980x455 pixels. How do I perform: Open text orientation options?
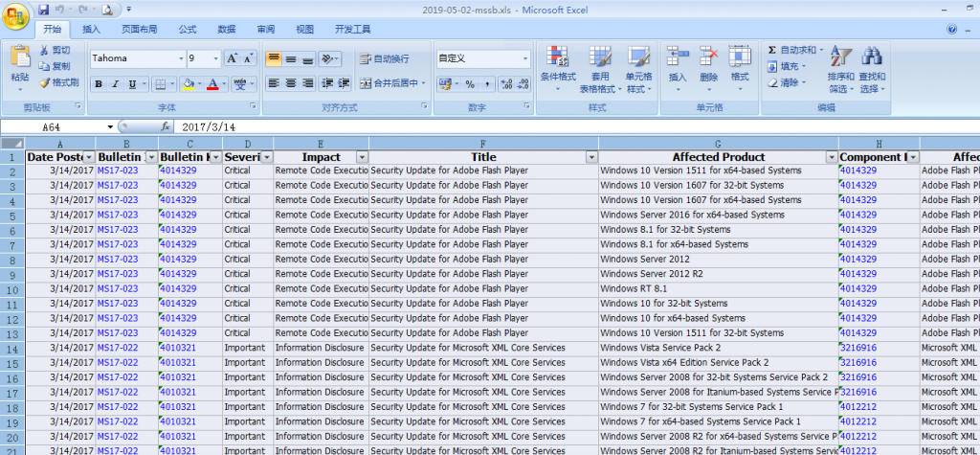click(x=329, y=58)
